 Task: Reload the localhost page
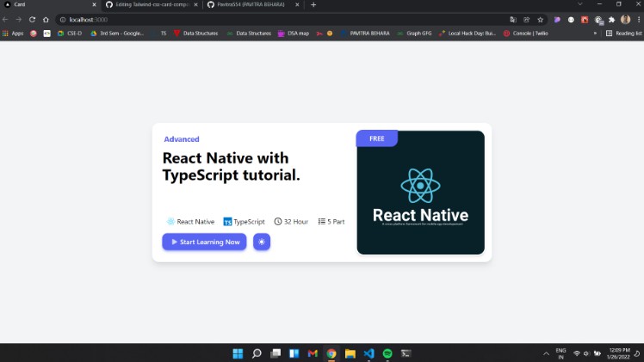(32, 19)
